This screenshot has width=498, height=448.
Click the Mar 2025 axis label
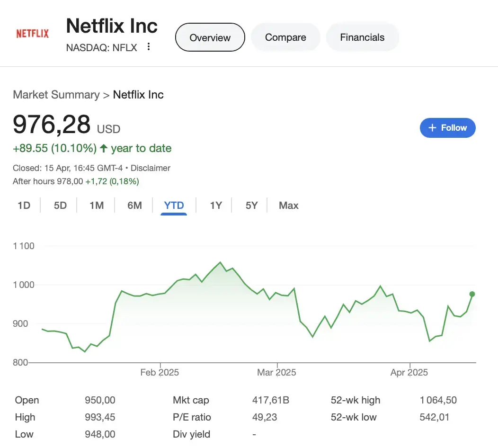(x=276, y=372)
